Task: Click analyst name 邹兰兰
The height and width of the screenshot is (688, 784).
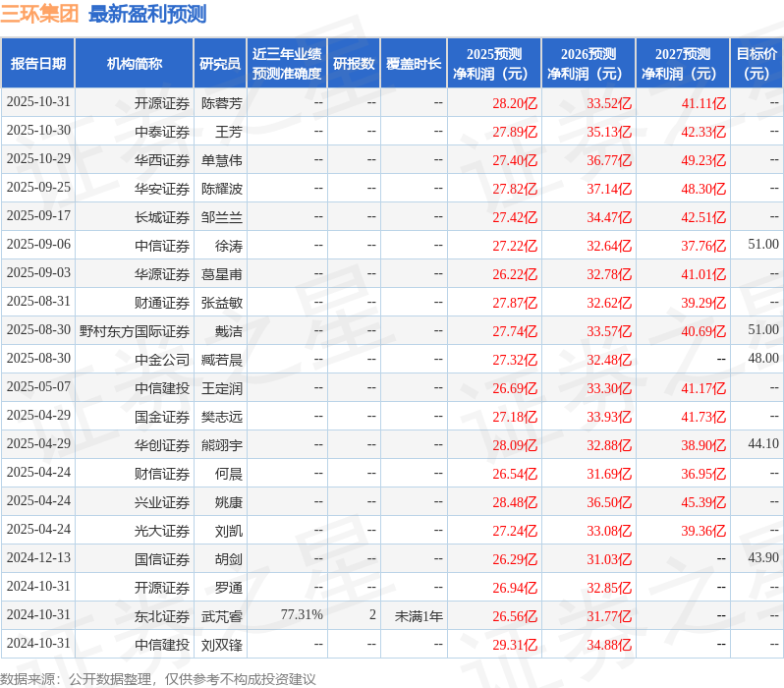Action: click(222, 217)
